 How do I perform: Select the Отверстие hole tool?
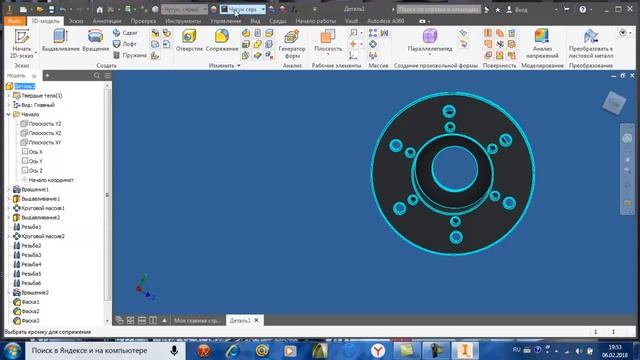coord(189,40)
